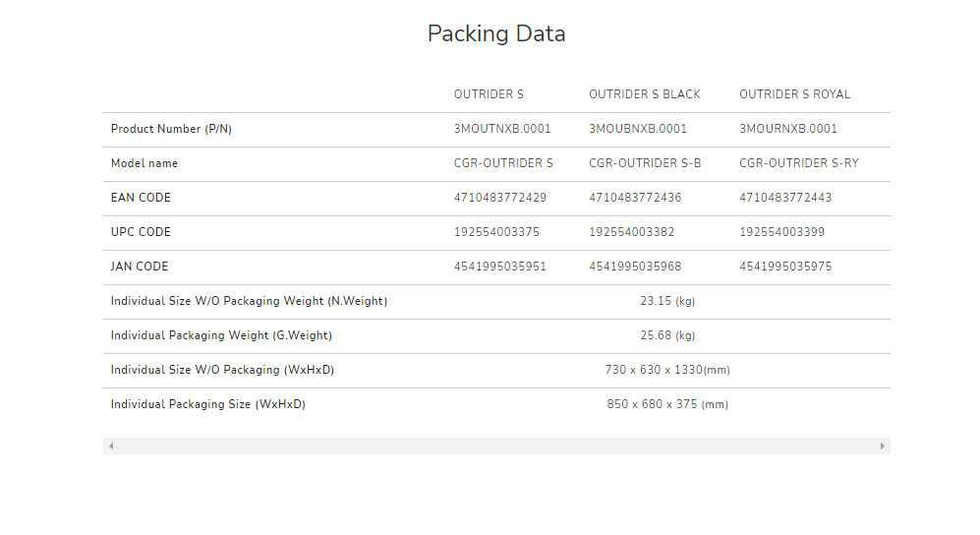Click the 25.68 kg gross weight value
The height and width of the screenshot is (535, 980).
click(667, 335)
